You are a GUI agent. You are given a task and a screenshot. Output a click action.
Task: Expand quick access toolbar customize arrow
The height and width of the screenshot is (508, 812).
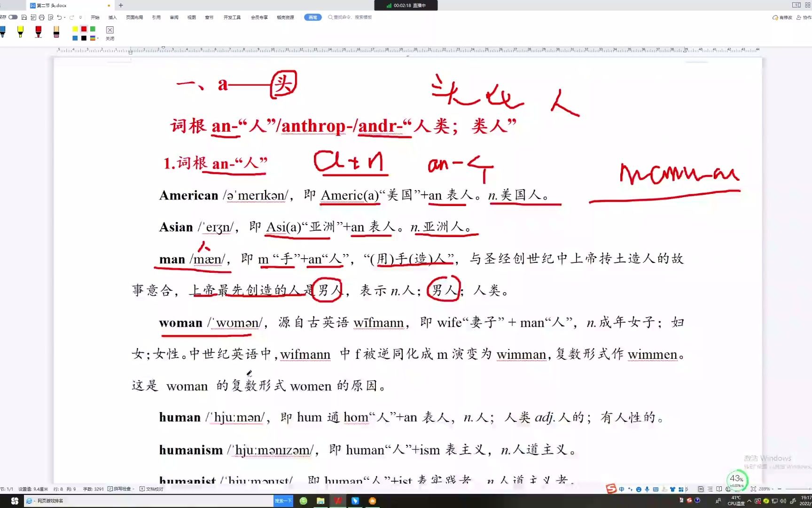tap(80, 17)
